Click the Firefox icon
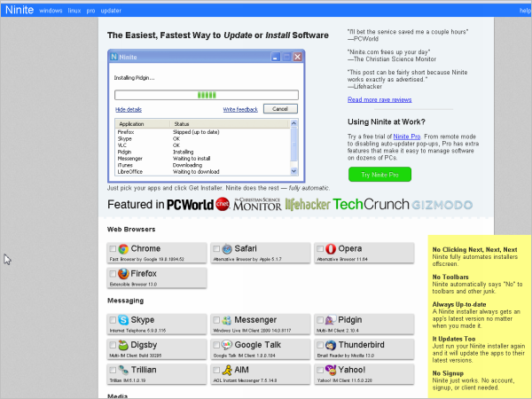The image size is (532, 399). pyautogui.click(x=123, y=274)
